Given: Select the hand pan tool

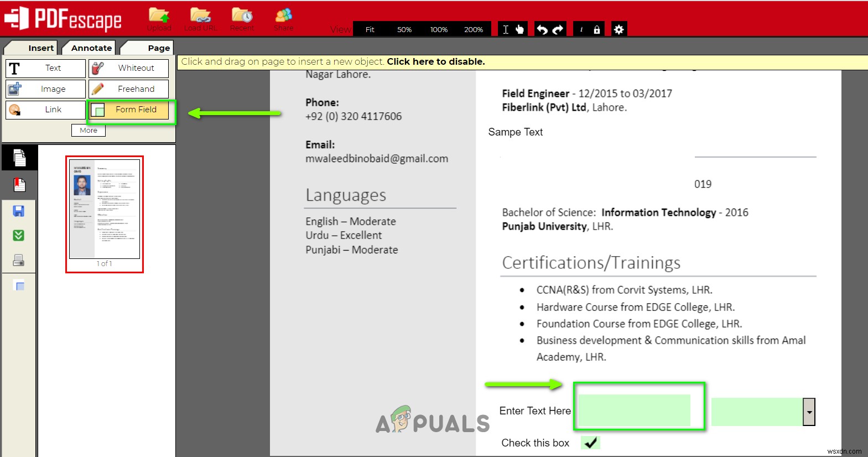Looking at the screenshot, I should coord(519,29).
